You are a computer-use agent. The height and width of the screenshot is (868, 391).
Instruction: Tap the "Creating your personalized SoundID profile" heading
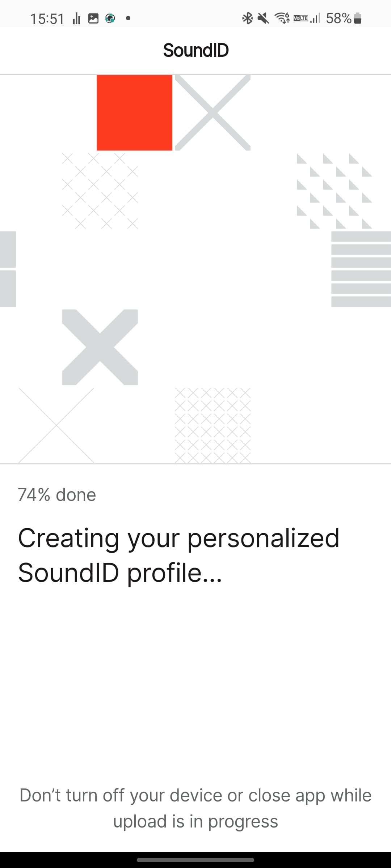pyautogui.click(x=179, y=555)
